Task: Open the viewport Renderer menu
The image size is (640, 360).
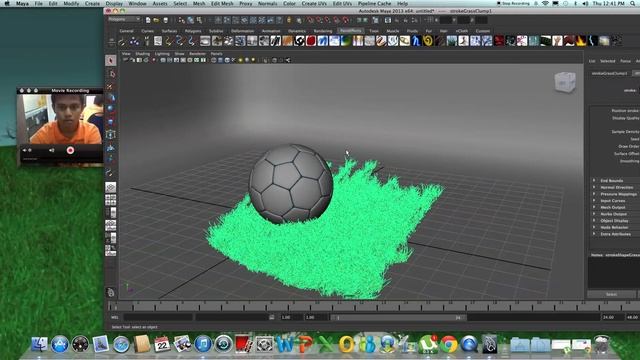Action: pos(198,54)
